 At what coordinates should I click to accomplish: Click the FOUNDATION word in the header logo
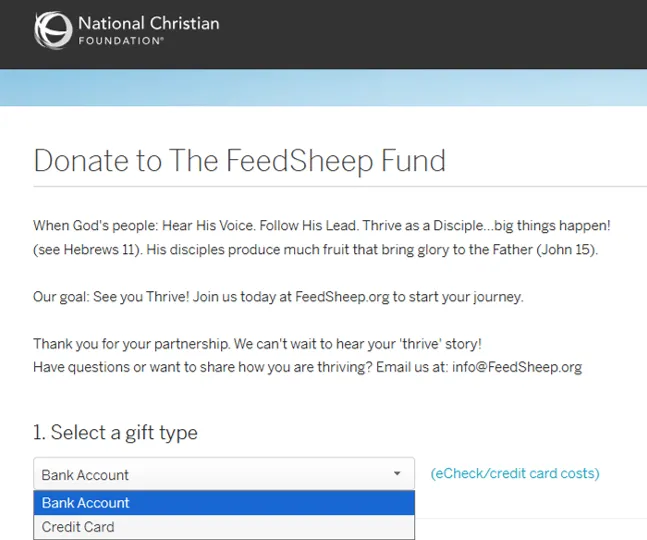(120, 42)
